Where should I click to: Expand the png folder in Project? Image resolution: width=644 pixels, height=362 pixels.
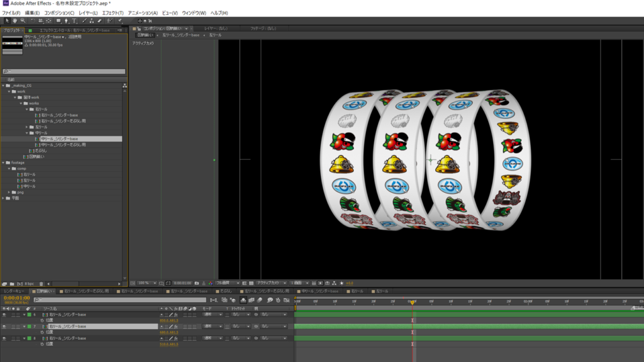coord(9,192)
